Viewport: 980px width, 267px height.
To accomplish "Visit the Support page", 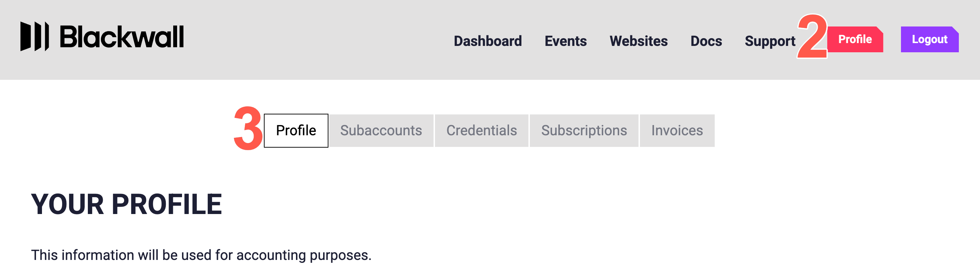I will pos(770,41).
